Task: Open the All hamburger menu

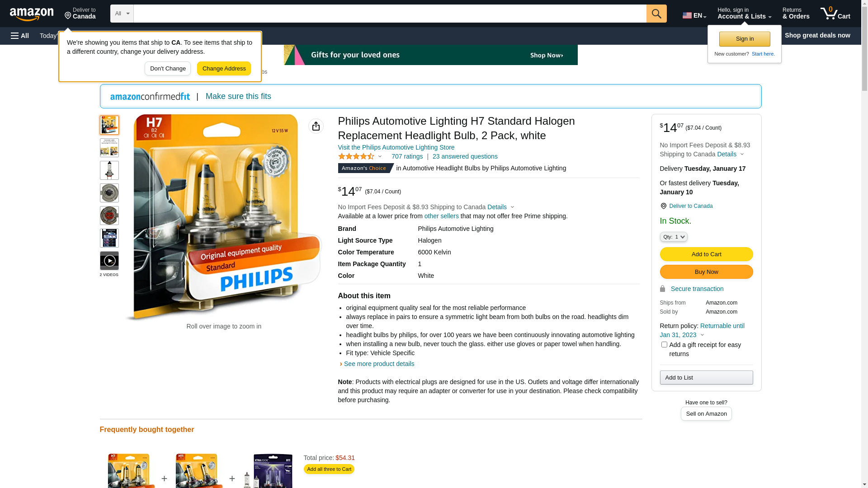Action: click(20, 36)
